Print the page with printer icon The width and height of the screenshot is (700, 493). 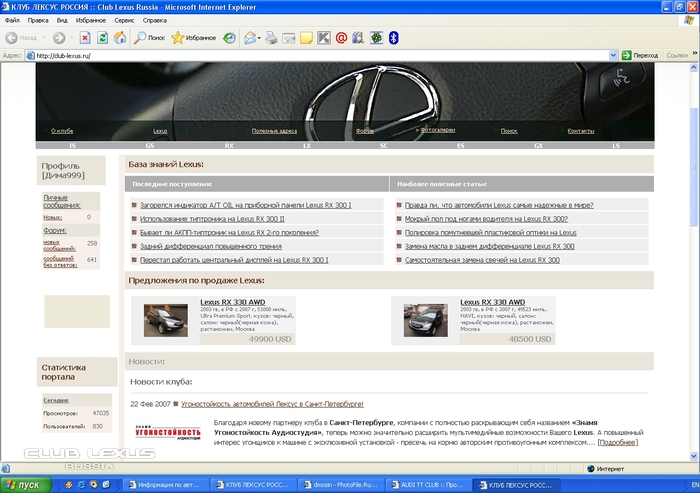[271, 38]
